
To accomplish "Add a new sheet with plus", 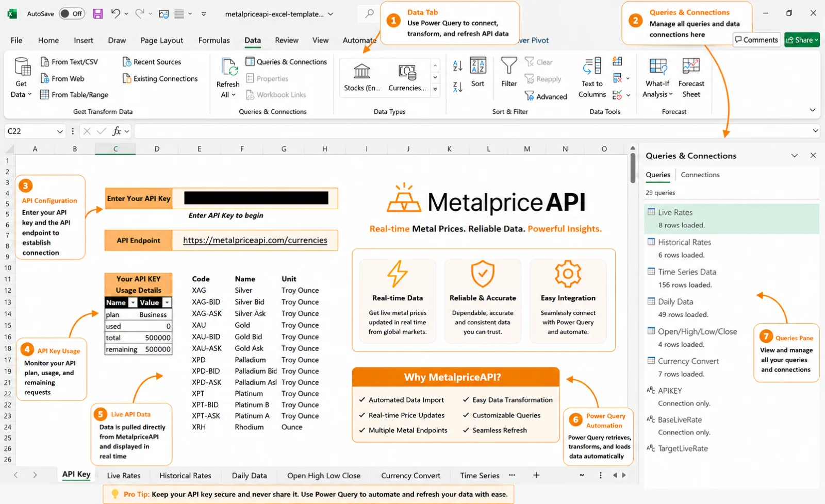I will click(536, 475).
